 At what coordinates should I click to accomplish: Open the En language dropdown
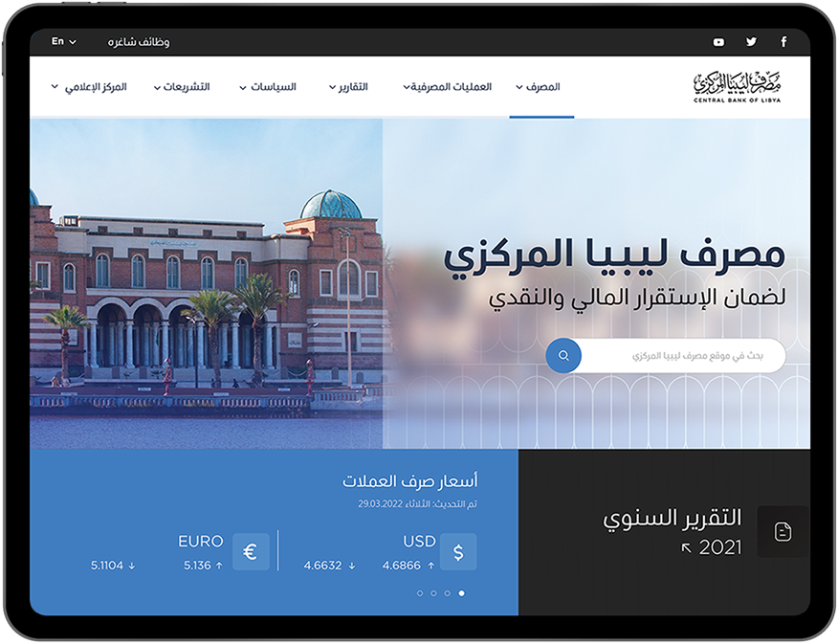(63, 41)
